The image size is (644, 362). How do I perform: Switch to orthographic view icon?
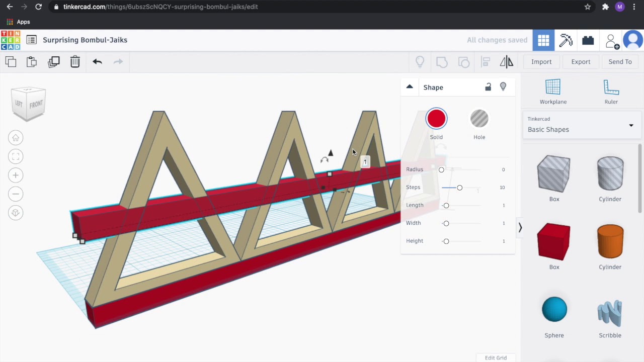(16, 213)
